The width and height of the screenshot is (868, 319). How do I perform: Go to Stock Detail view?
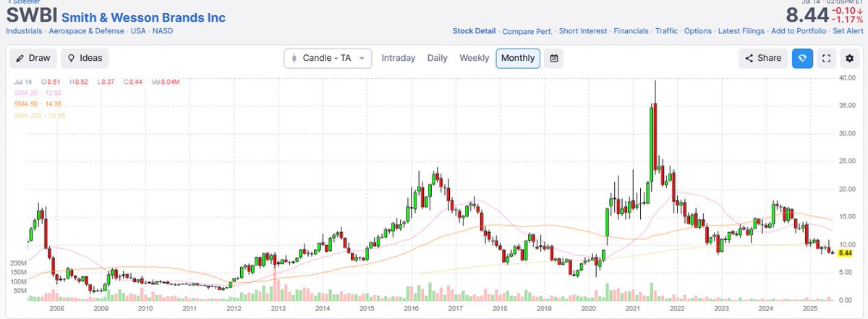[x=474, y=31]
